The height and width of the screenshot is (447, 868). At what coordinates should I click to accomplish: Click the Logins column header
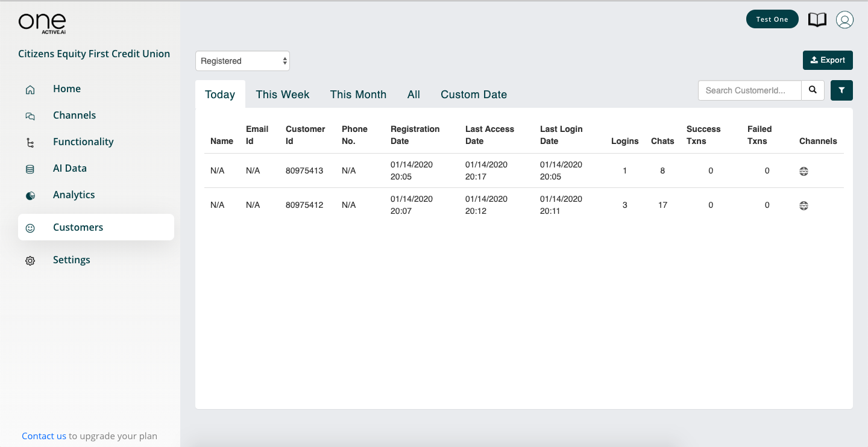pos(625,141)
